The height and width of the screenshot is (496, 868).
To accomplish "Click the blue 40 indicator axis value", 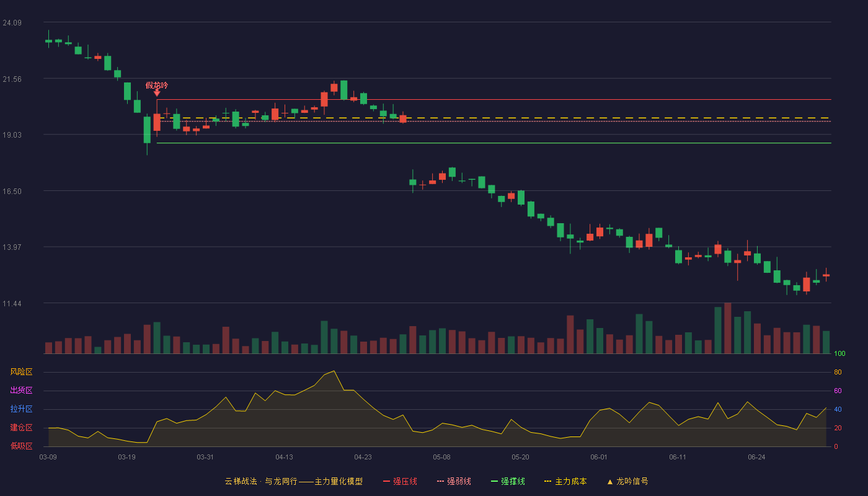I will (x=838, y=409).
